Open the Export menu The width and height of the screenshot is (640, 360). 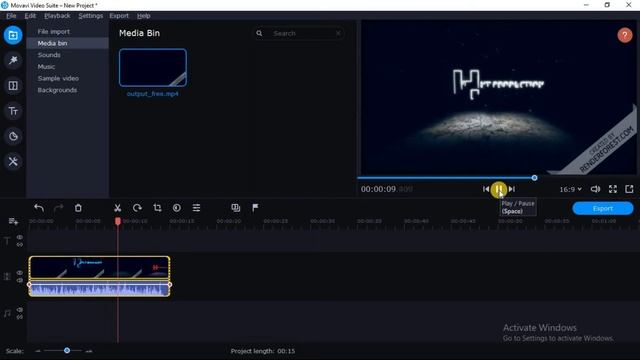click(119, 16)
